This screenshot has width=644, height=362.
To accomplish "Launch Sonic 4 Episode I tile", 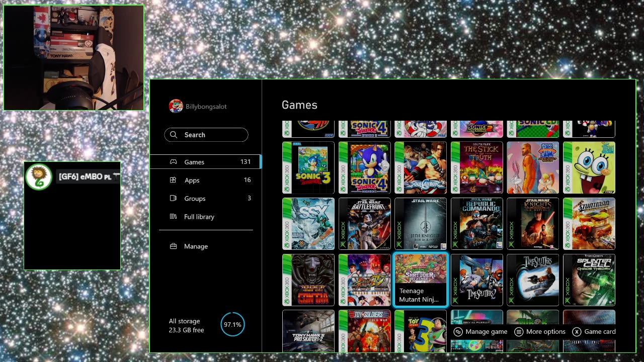I will [x=365, y=167].
